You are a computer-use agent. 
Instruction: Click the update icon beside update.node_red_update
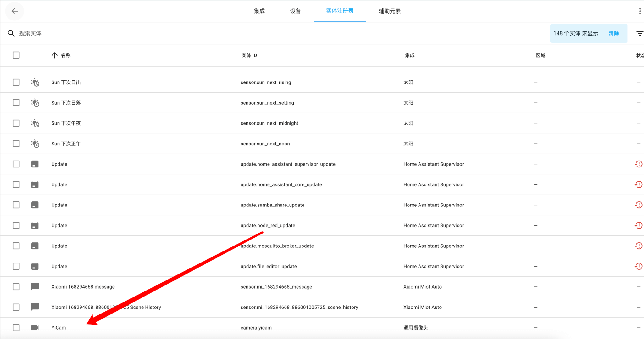35,225
